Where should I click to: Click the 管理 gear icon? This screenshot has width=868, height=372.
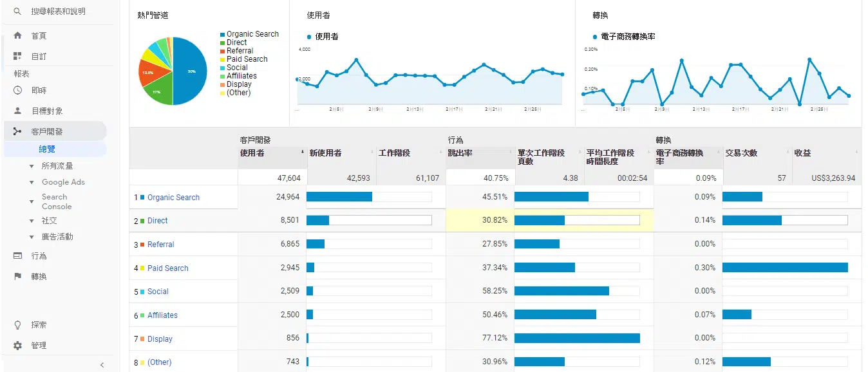(x=17, y=345)
